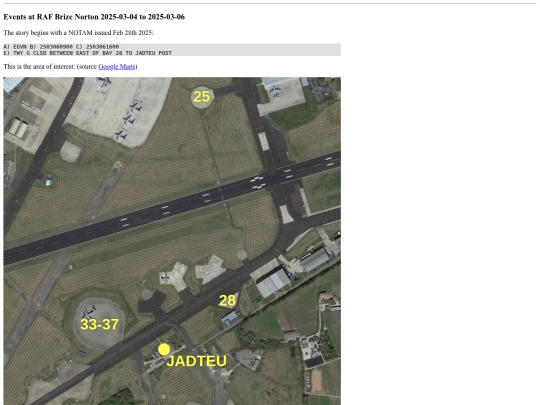Select the "33-37" bays label on the map
The image size is (540, 405).
(x=100, y=324)
